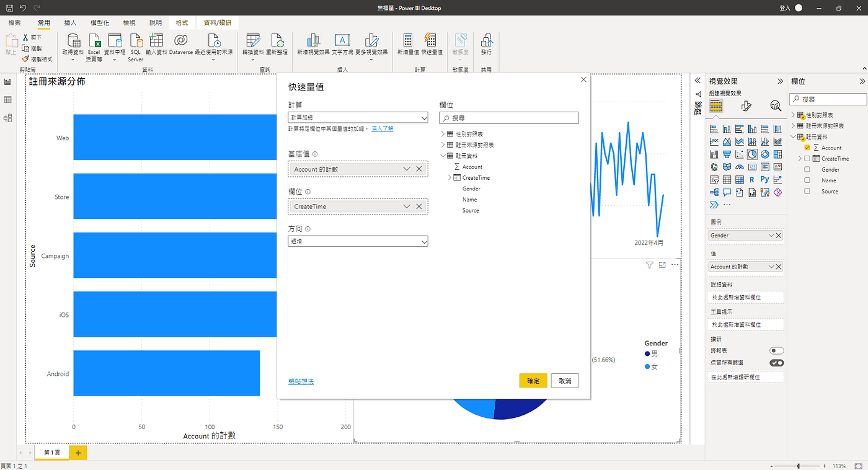Screen dimensions: 868x470
Task: Cancel the quick measure dialog (取消)
Action: pyautogui.click(x=565, y=381)
